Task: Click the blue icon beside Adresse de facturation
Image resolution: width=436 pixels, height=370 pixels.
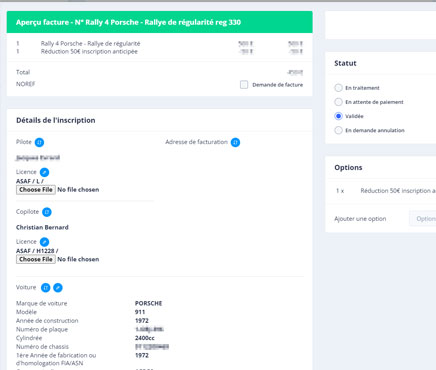Action: pyautogui.click(x=235, y=142)
